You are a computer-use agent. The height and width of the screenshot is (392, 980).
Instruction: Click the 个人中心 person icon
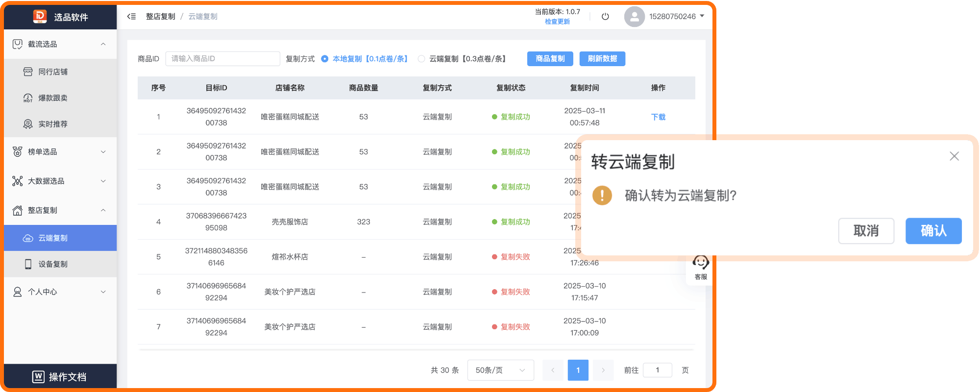(x=17, y=292)
